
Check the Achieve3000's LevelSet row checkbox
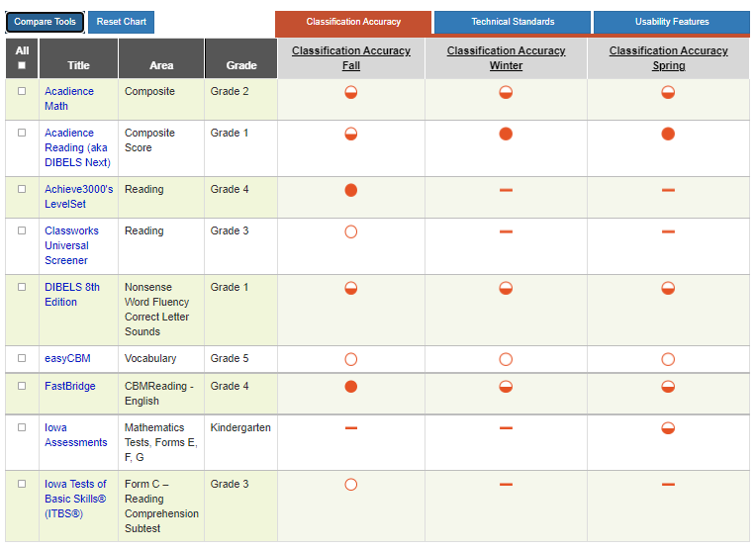pos(22,189)
